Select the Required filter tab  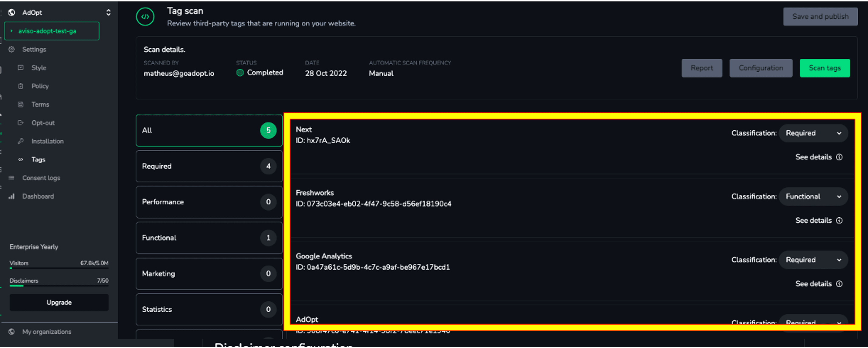point(209,166)
